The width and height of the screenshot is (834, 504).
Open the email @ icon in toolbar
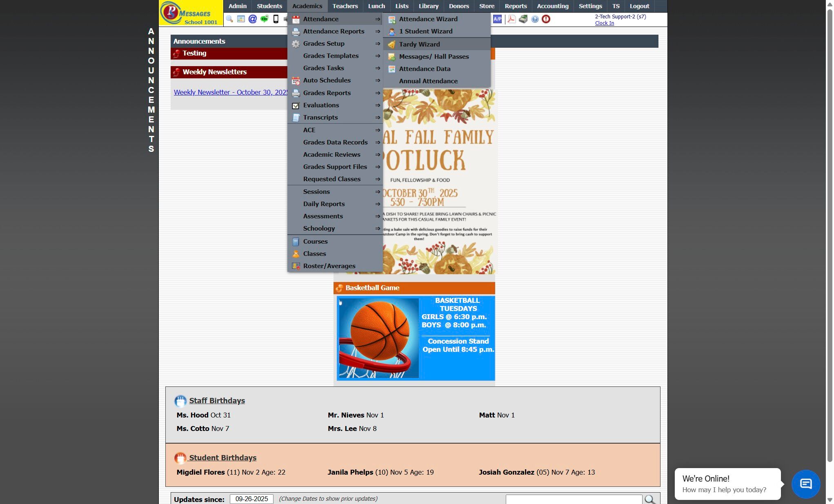click(x=253, y=19)
